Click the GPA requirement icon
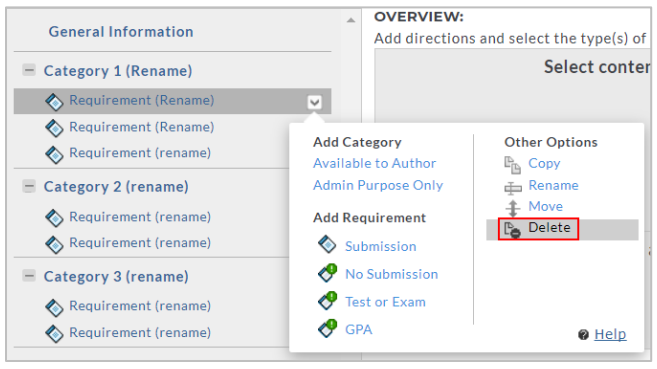The width and height of the screenshot is (657, 369). [327, 328]
